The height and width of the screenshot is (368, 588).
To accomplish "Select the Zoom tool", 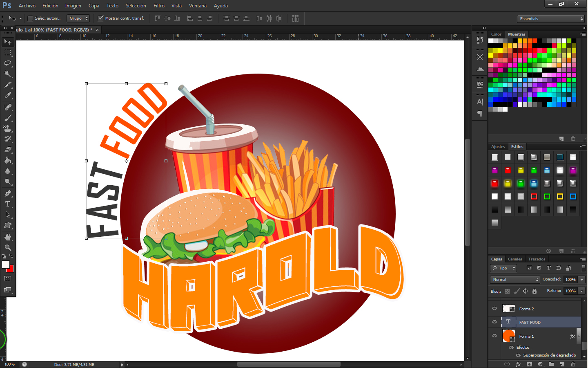I will point(8,248).
